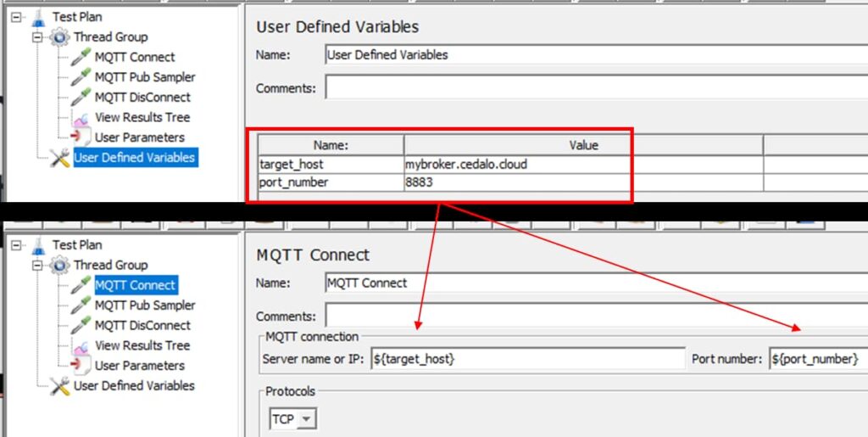Select Thread Group in the upper tree
Image resolution: width=868 pixels, height=437 pixels.
click(x=111, y=37)
